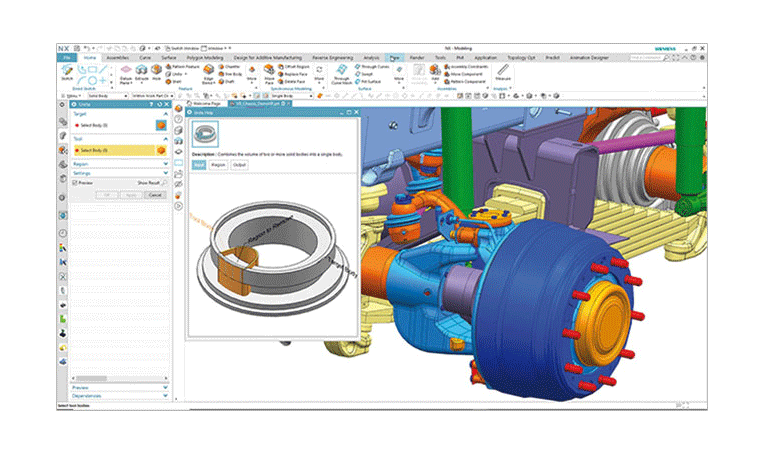This screenshot has height=454, width=765.
Task: Reset the Unite dialog via reset icon
Action: 159,104
